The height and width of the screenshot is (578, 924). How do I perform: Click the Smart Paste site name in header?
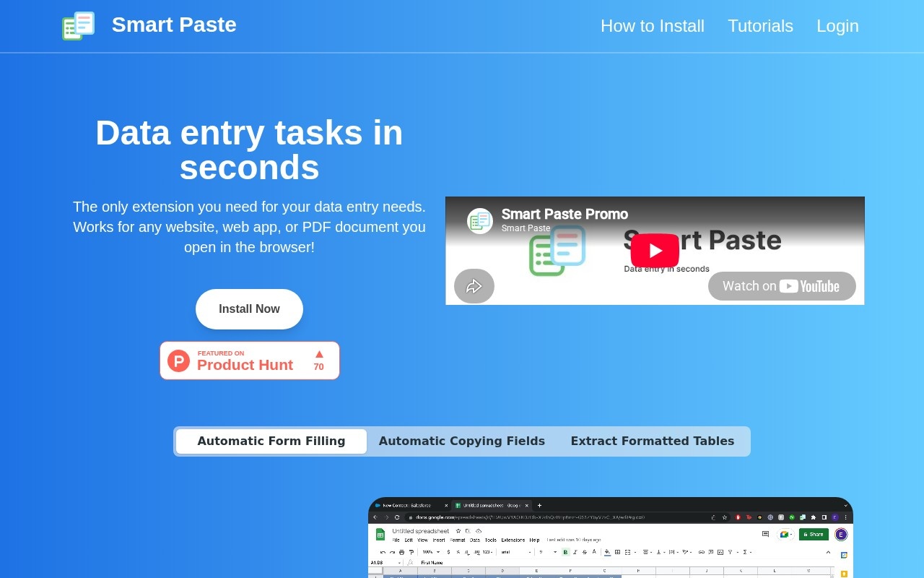[x=174, y=25]
